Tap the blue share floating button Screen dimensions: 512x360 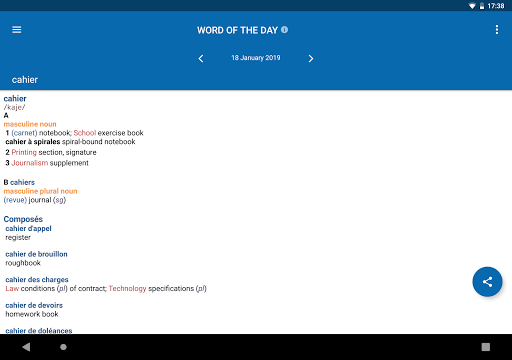click(x=487, y=282)
